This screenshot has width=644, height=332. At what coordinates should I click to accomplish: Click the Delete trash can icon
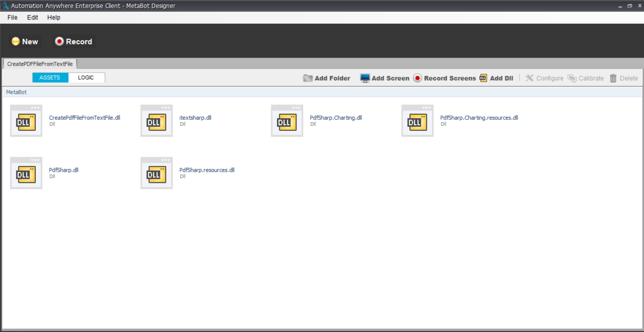(613, 78)
